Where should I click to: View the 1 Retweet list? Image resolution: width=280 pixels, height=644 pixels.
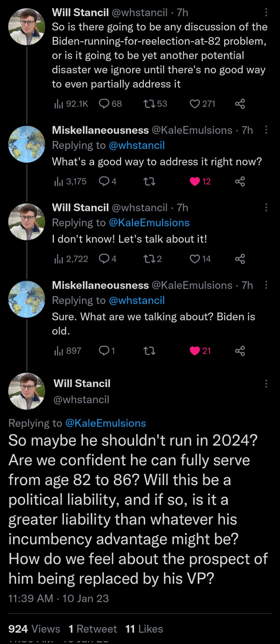[x=93, y=629]
